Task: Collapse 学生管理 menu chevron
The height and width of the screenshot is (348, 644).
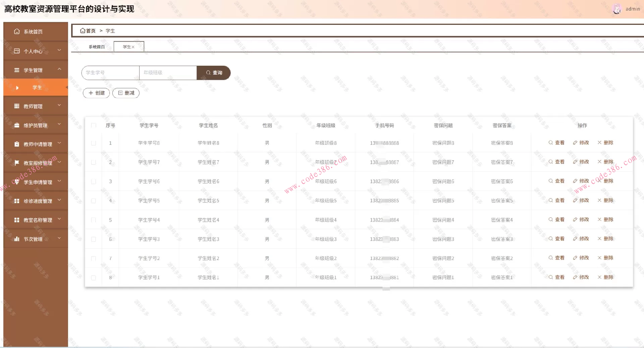Action: click(x=59, y=69)
